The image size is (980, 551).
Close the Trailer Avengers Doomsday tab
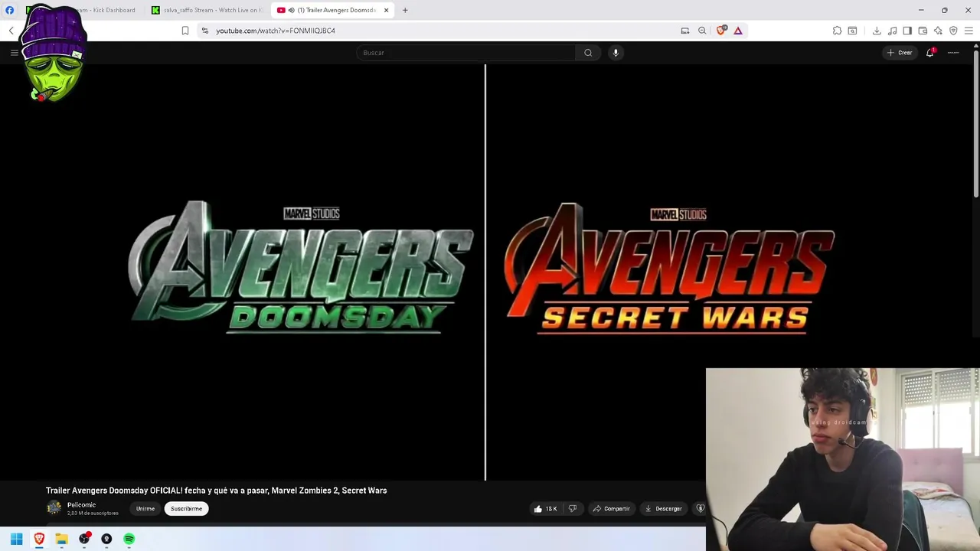(386, 10)
